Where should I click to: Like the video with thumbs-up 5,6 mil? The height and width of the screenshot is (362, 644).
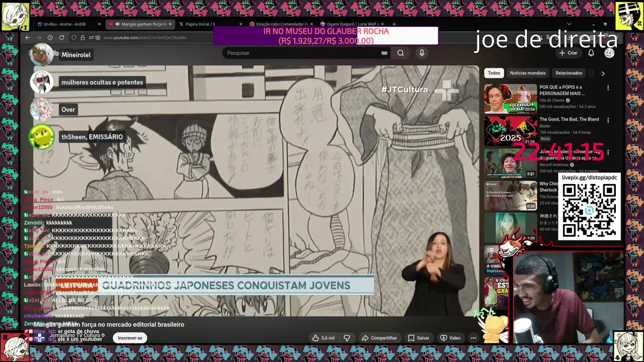click(323, 338)
